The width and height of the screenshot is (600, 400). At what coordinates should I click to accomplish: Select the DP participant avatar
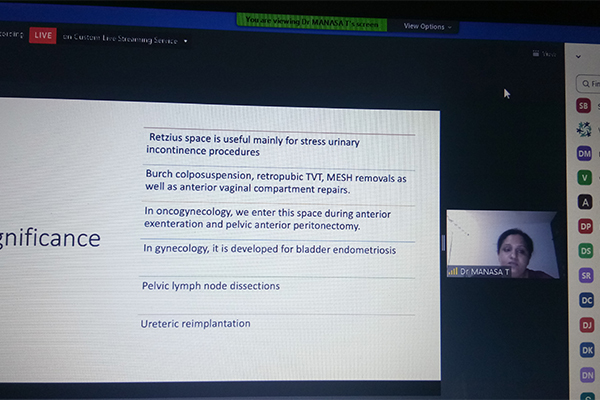586,226
